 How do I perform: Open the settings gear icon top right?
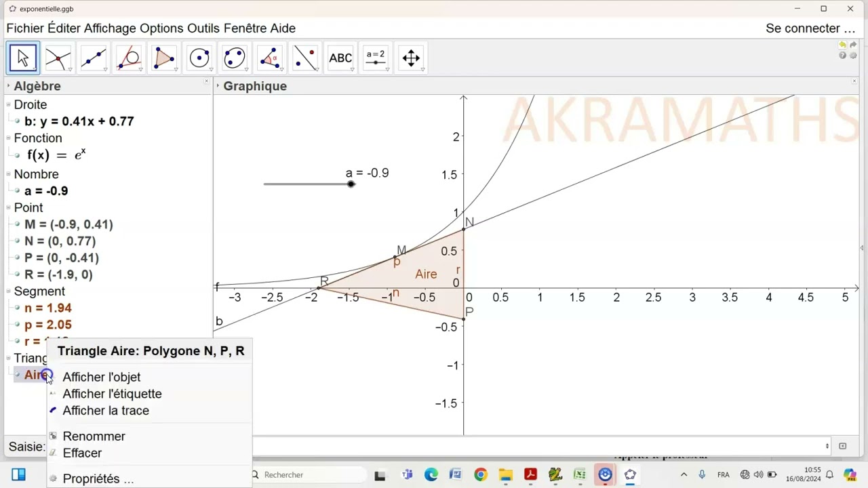tap(853, 56)
